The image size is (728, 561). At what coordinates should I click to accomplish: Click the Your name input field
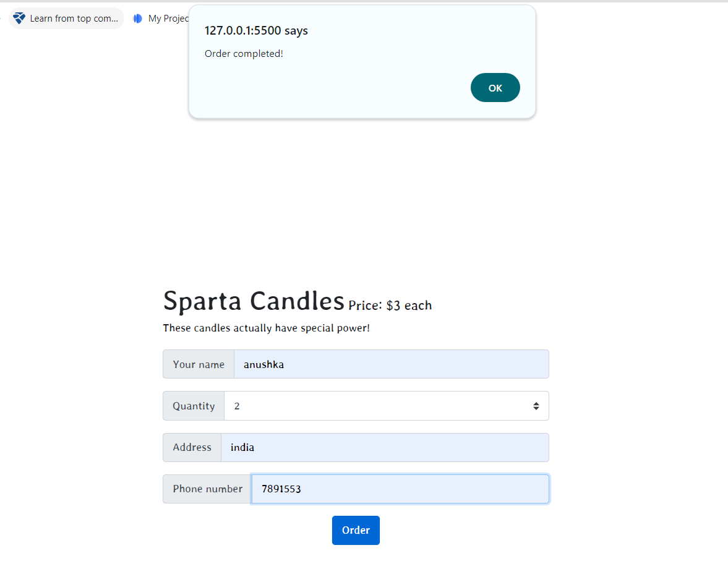390,364
